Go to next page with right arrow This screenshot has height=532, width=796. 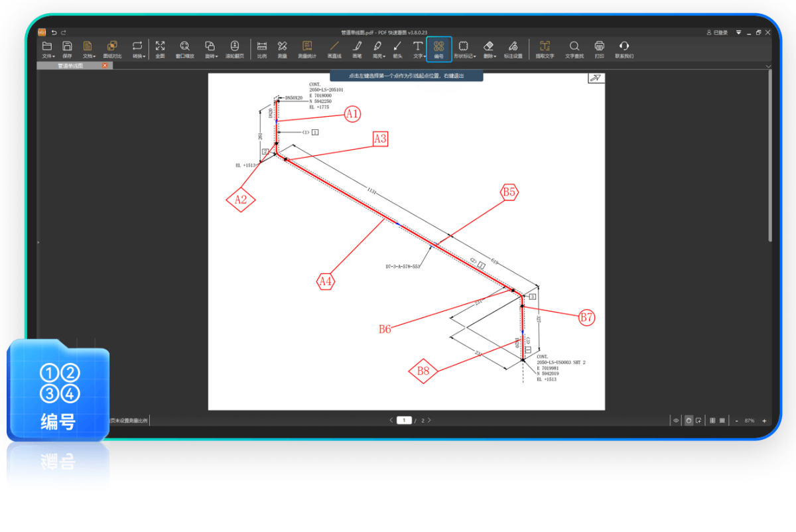pos(429,421)
